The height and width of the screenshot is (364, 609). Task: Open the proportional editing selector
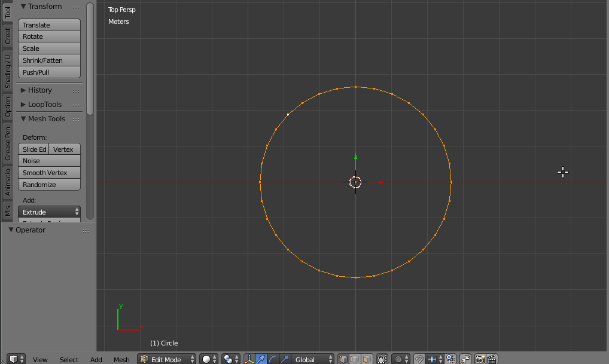401,359
